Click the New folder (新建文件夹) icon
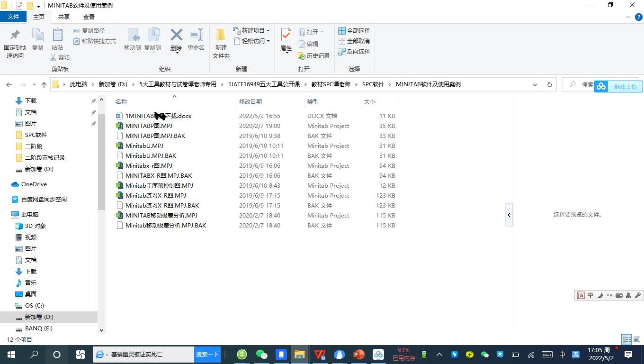The height and width of the screenshot is (364, 644). tap(221, 35)
